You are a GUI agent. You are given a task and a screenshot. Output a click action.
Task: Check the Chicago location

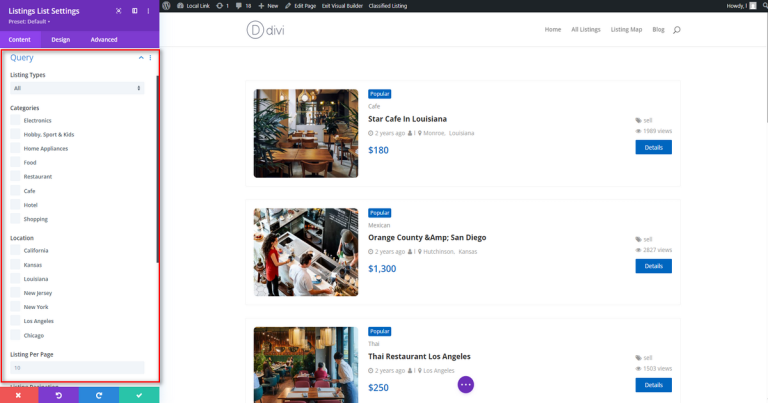coord(15,335)
